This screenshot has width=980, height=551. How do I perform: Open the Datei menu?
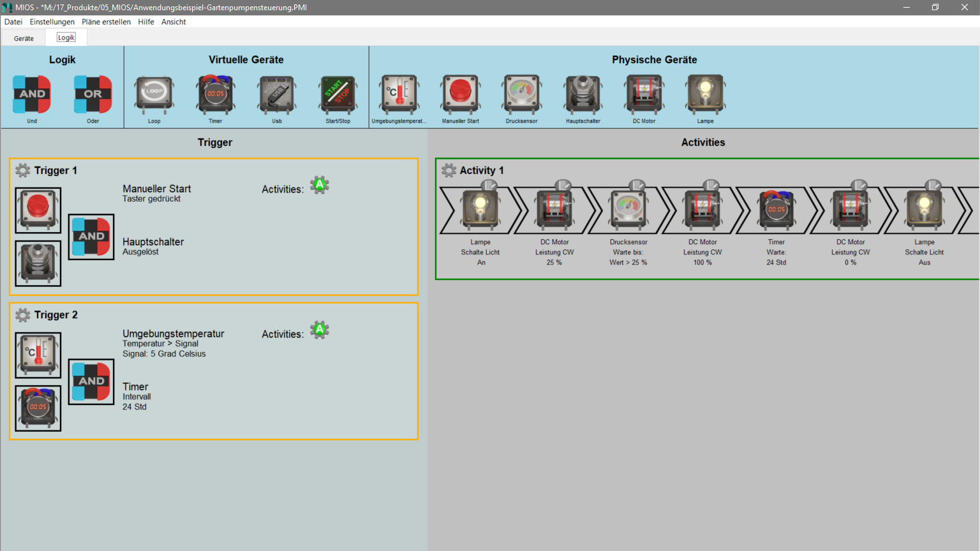tap(13, 22)
